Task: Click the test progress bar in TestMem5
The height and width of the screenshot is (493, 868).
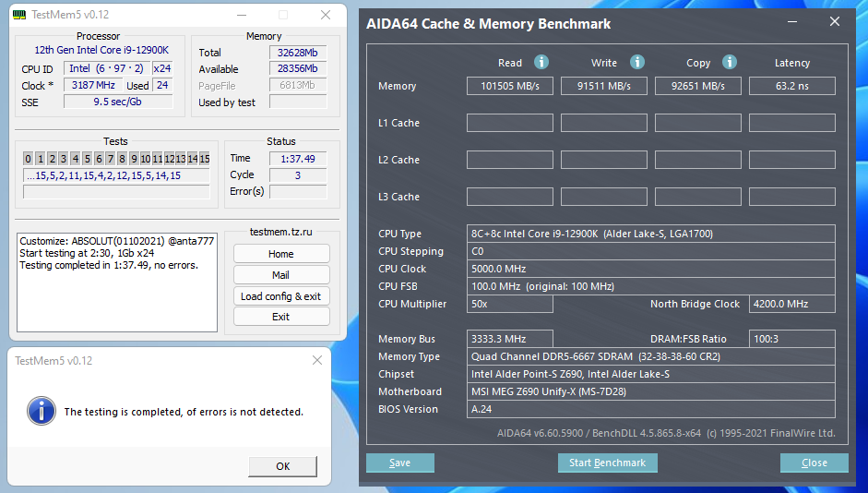Action: [116, 192]
